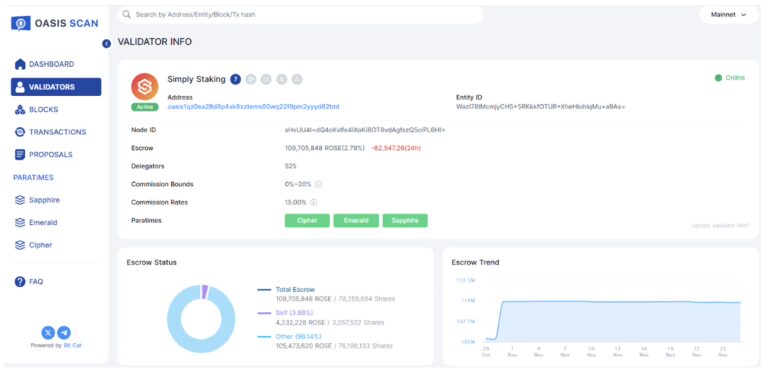Click the green Cipher paratime tag
This screenshot has width=768, height=376.
307,221
